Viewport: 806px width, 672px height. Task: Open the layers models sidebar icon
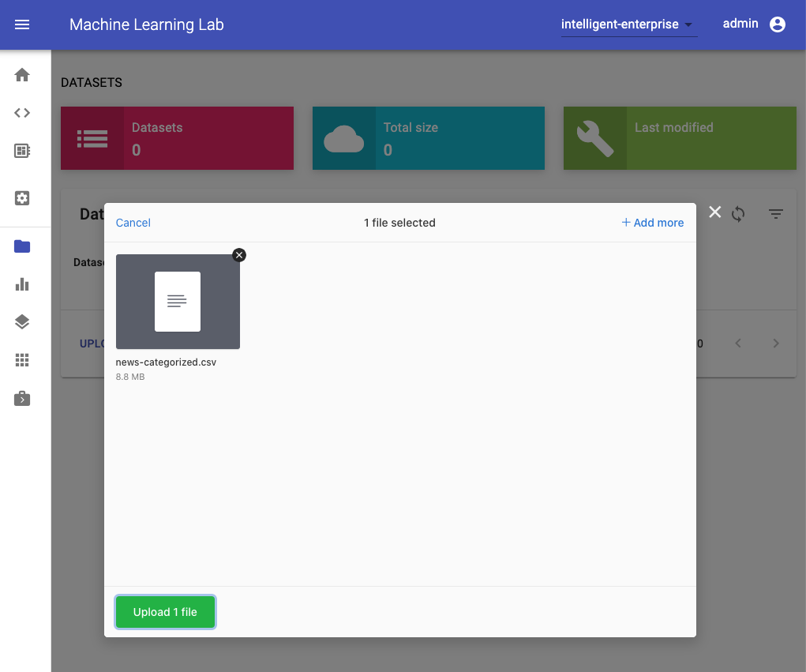coord(22,322)
